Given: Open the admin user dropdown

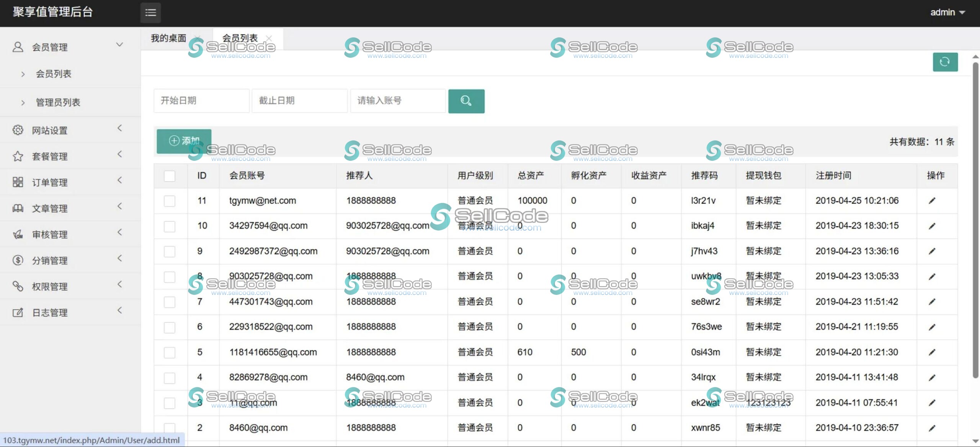Looking at the screenshot, I should coord(947,13).
